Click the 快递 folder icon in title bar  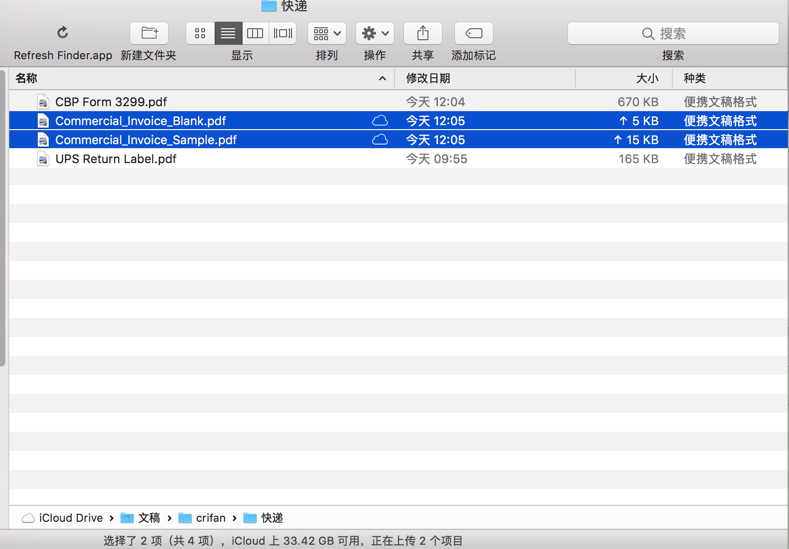(x=269, y=6)
